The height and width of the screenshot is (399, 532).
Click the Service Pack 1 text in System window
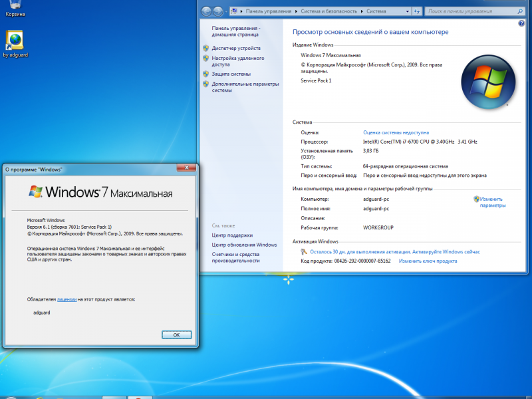[316, 80]
